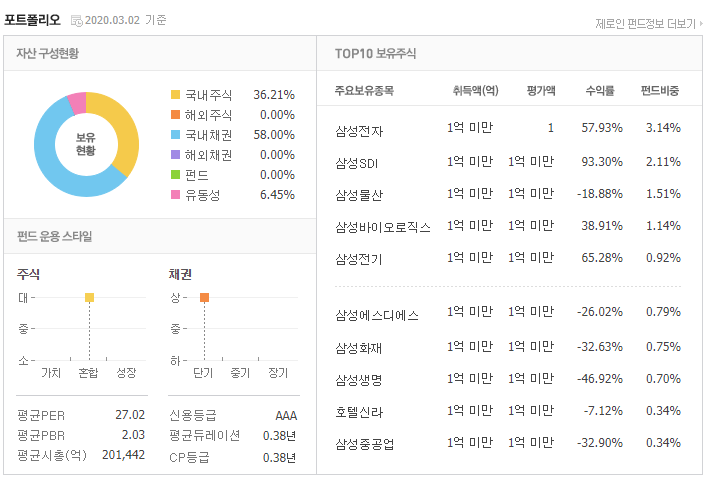Click the 평균듀레이션 0.38년 value
The height and width of the screenshot is (483, 715).
(x=280, y=436)
